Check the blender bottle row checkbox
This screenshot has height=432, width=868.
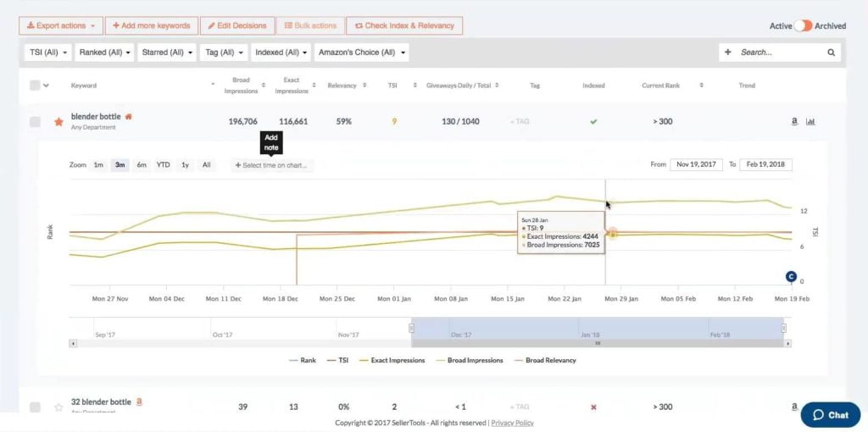tap(35, 122)
